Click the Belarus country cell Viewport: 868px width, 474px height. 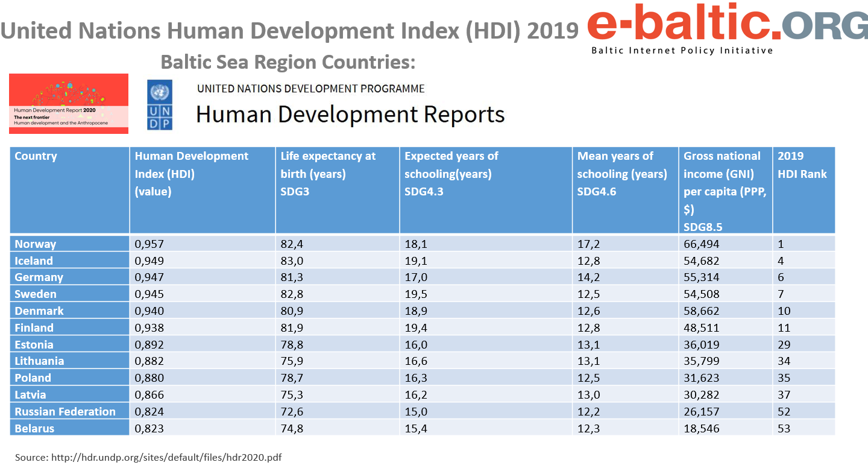(x=34, y=429)
